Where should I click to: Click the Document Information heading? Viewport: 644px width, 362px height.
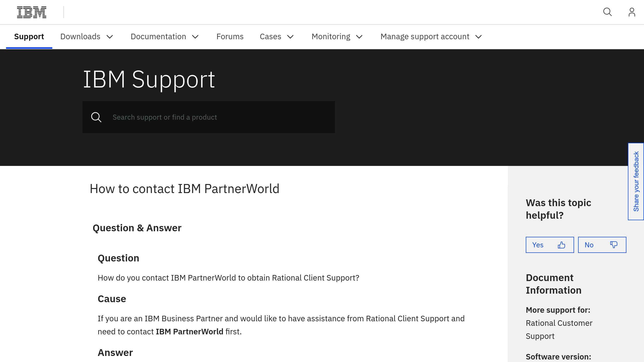coord(553,284)
